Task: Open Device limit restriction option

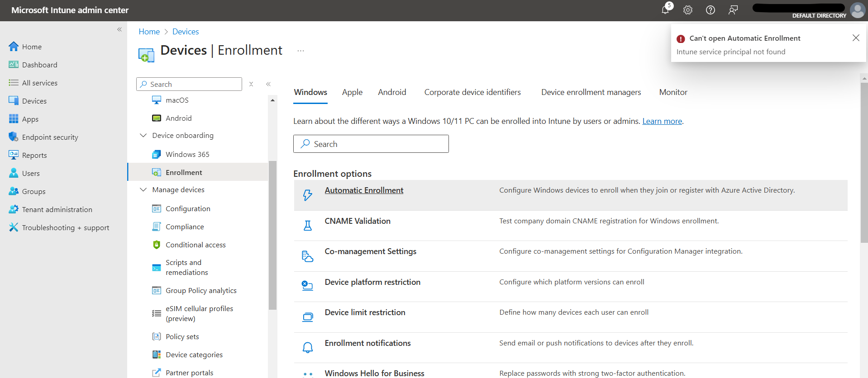Action: point(365,312)
